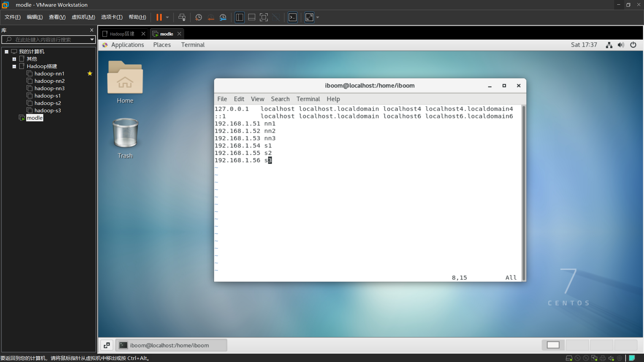The height and width of the screenshot is (362, 644).
Task: Toggle the thumbnail bar view
Action: pyautogui.click(x=252, y=17)
